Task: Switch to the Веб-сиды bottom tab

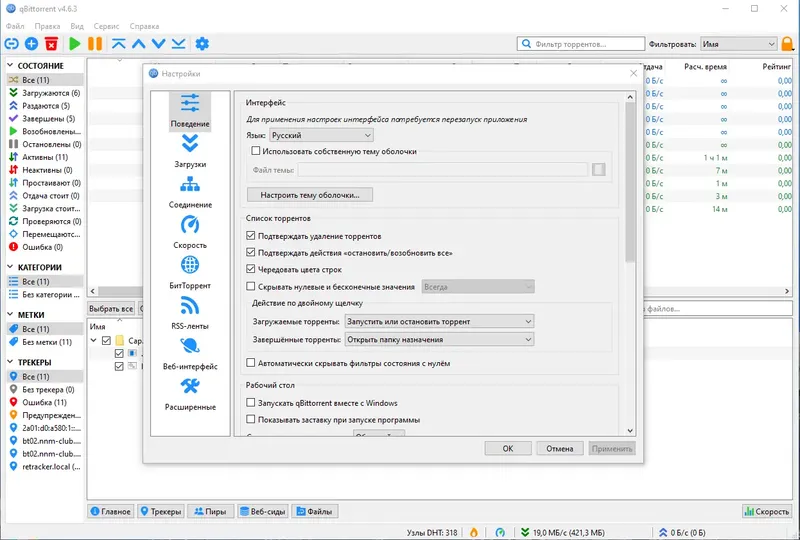Action: click(262, 511)
